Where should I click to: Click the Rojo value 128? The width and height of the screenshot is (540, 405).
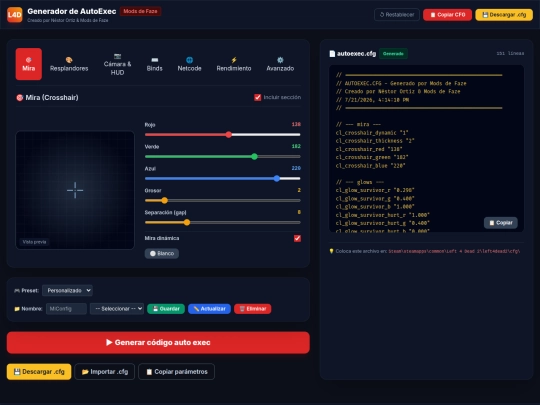(x=296, y=124)
